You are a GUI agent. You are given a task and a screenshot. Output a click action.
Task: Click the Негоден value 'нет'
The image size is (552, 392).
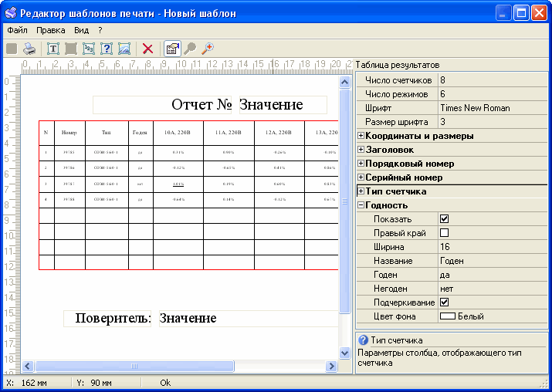click(x=493, y=289)
